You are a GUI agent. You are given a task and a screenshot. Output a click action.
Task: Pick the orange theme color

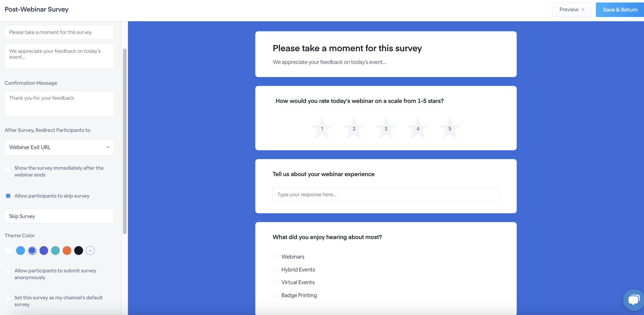click(67, 250)
